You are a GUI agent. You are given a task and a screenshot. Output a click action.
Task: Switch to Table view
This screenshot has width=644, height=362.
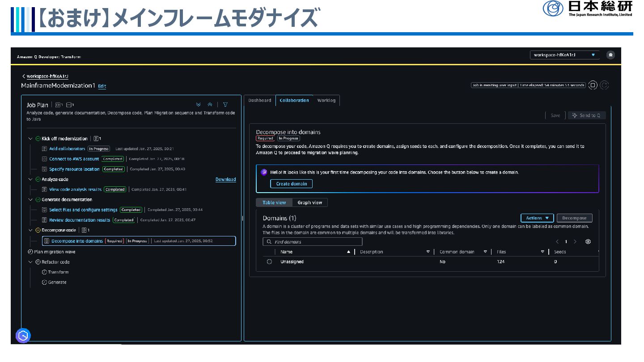tap(274, 202)
